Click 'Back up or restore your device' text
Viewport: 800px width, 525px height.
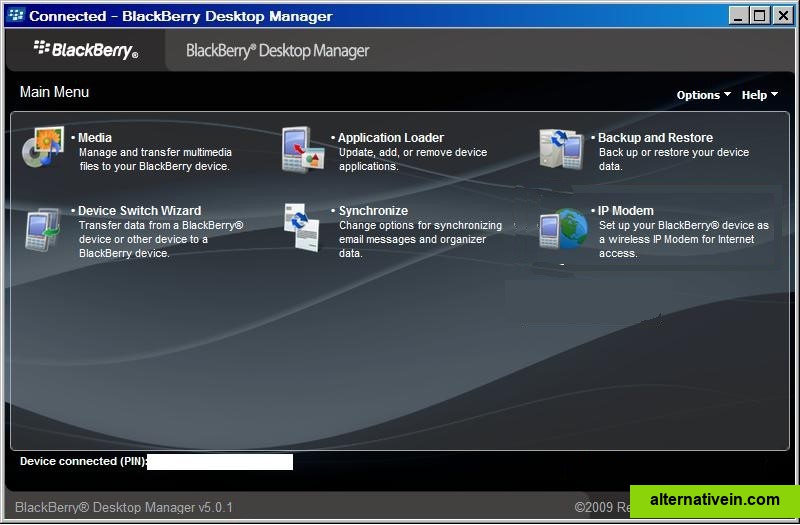673,152
